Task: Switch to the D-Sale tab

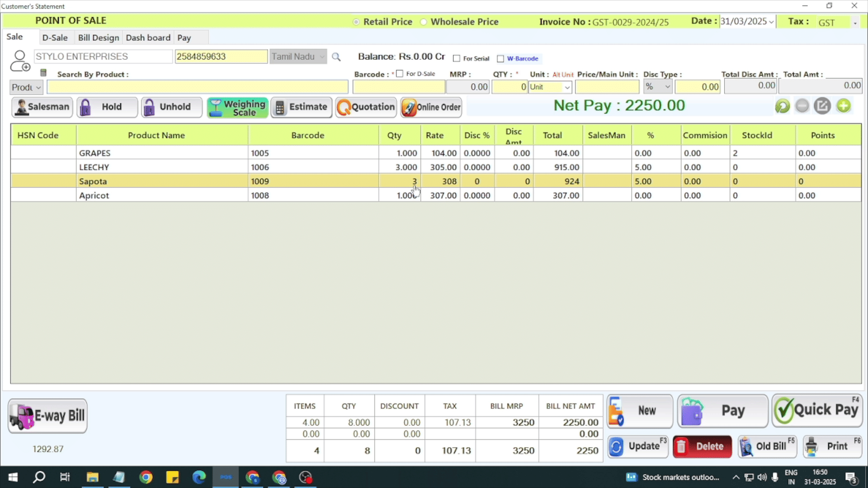Action: [55, 38]
